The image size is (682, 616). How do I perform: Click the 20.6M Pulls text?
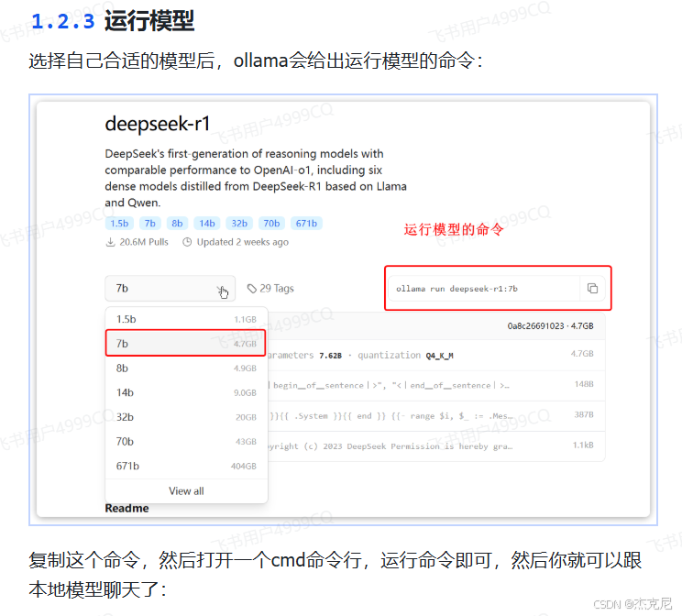(144, 242)
